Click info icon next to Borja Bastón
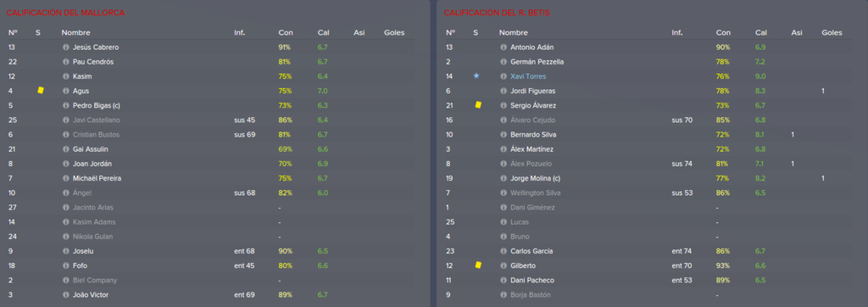Image resolution: width=868 pixels, height=307 pixels. click(504, 295)
